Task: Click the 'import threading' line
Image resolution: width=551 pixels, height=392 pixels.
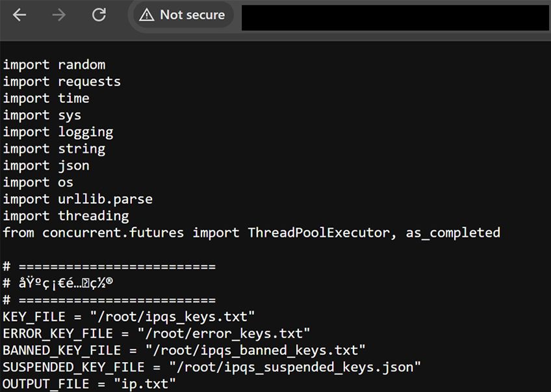Action: 66,216
